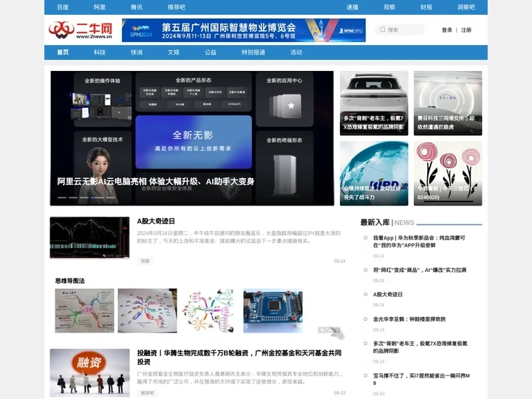532x399 pixels.
Task: Open the A股大奇迹日 article title in main list
Action: click(x=156, y=221)
